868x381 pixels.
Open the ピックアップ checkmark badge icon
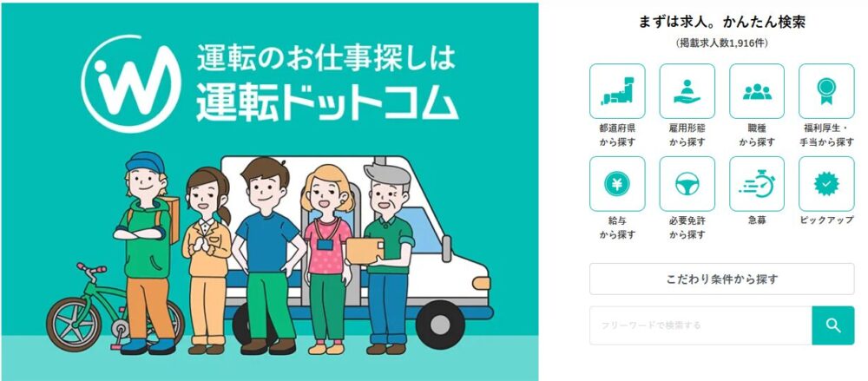[x=826, y=184]
